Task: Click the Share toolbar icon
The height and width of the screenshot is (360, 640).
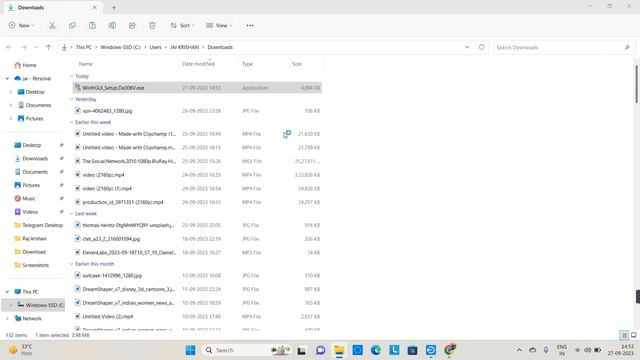Action: 132,25
